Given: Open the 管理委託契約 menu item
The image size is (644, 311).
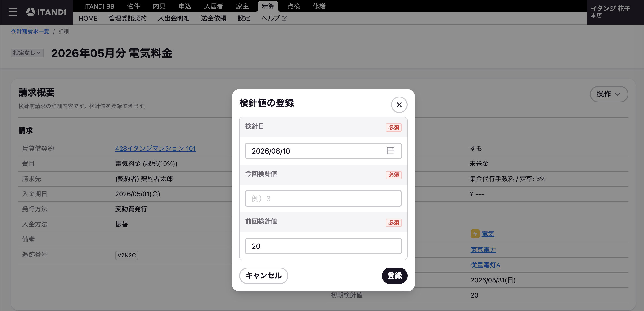Looking at the screenshot, I should click(x=128, y=18).
